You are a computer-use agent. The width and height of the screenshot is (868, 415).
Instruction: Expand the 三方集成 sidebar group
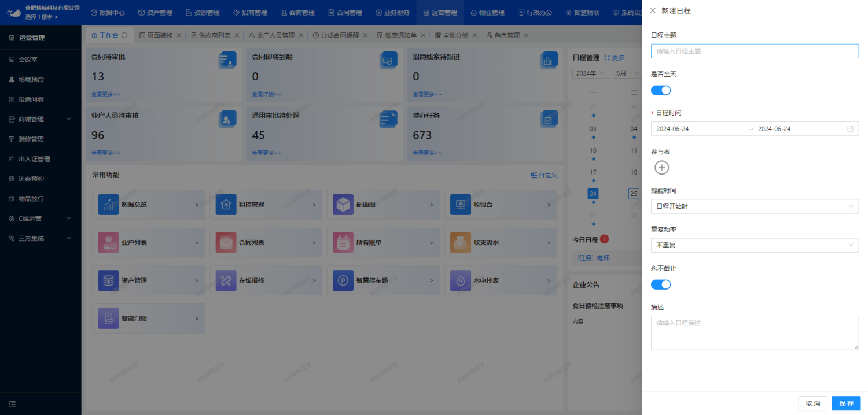41,238
